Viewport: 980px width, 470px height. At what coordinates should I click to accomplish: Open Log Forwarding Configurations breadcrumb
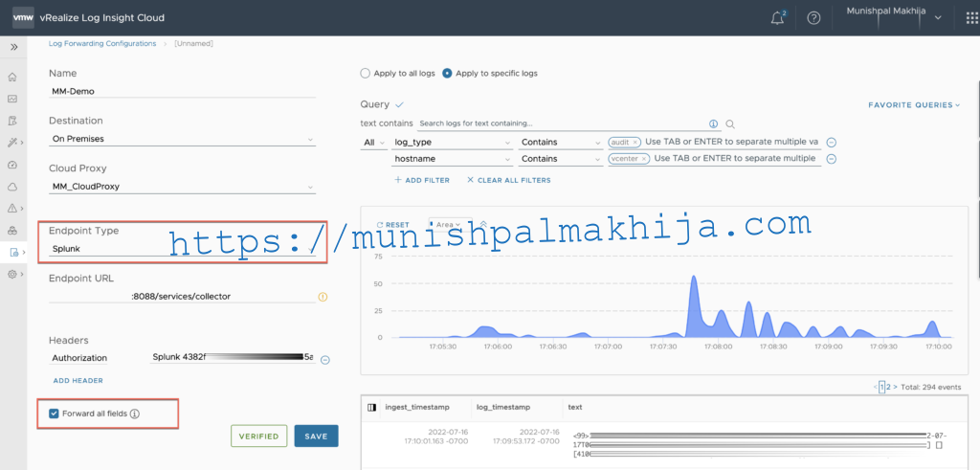pyautogui.click(x=102, y=44)
